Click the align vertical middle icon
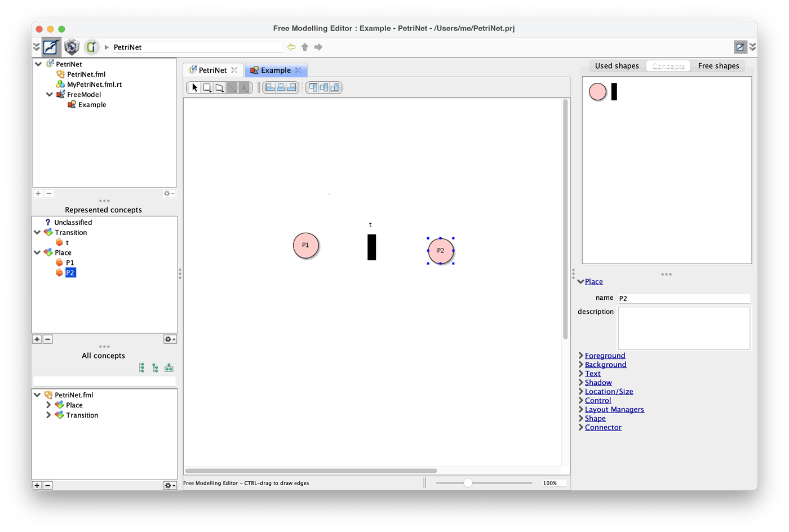The height and width of the screenshot is (532, 789). (323, 87)
